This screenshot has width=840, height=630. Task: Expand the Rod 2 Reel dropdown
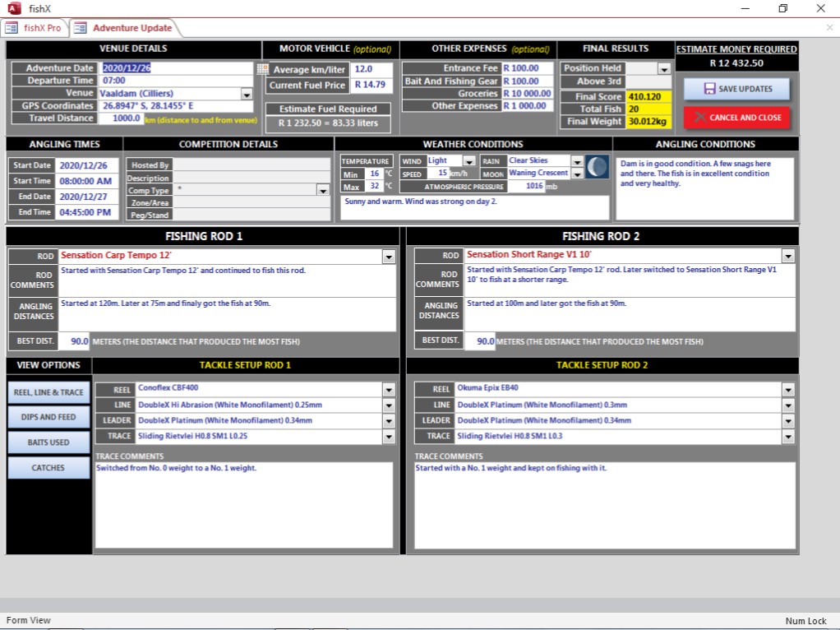pos(788,391)
